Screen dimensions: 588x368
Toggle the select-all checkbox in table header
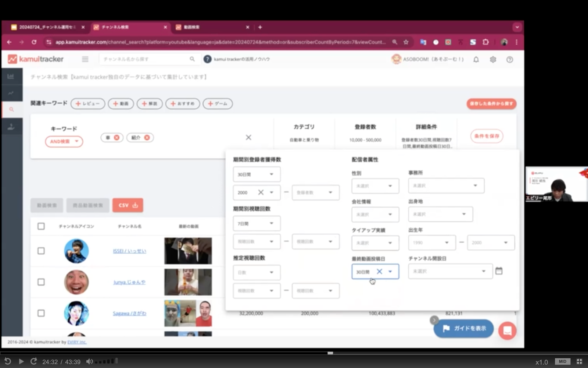coord(41,226)
